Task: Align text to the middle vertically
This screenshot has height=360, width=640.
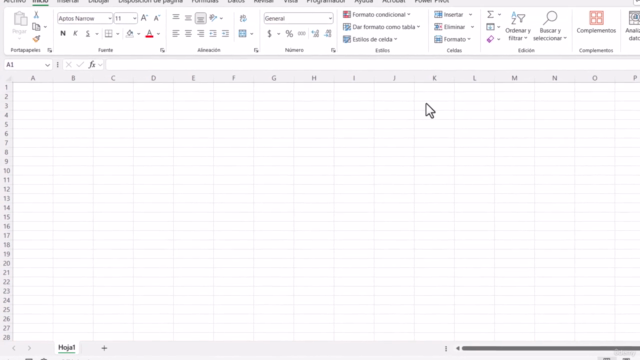Action: click(188, 18)
